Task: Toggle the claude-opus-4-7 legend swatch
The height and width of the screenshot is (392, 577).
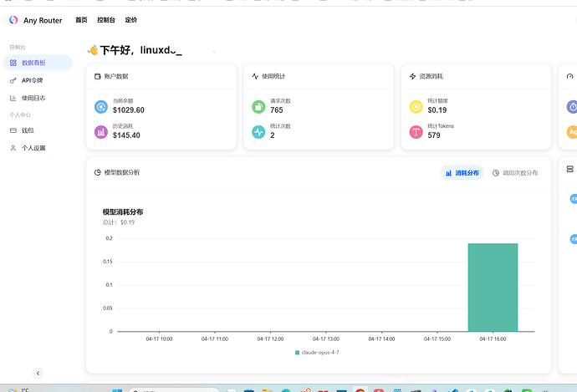Action: [x=297, y=353]
